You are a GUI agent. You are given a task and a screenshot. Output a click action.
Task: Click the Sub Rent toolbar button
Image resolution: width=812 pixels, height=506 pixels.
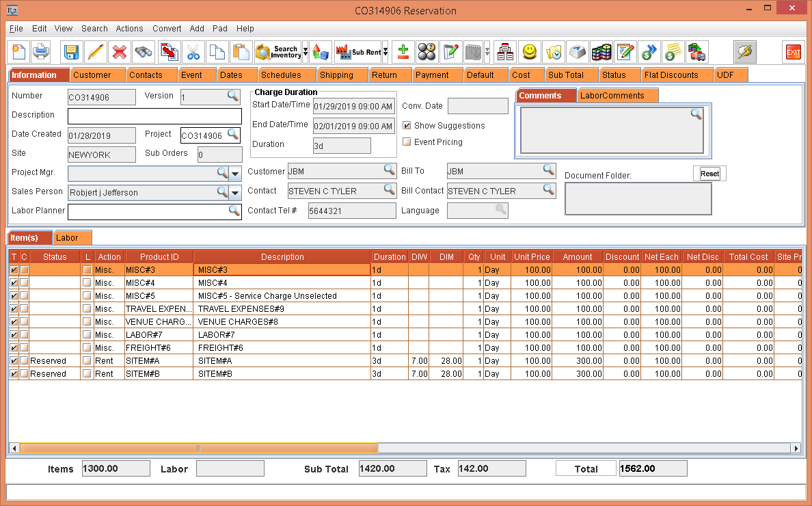357,52
